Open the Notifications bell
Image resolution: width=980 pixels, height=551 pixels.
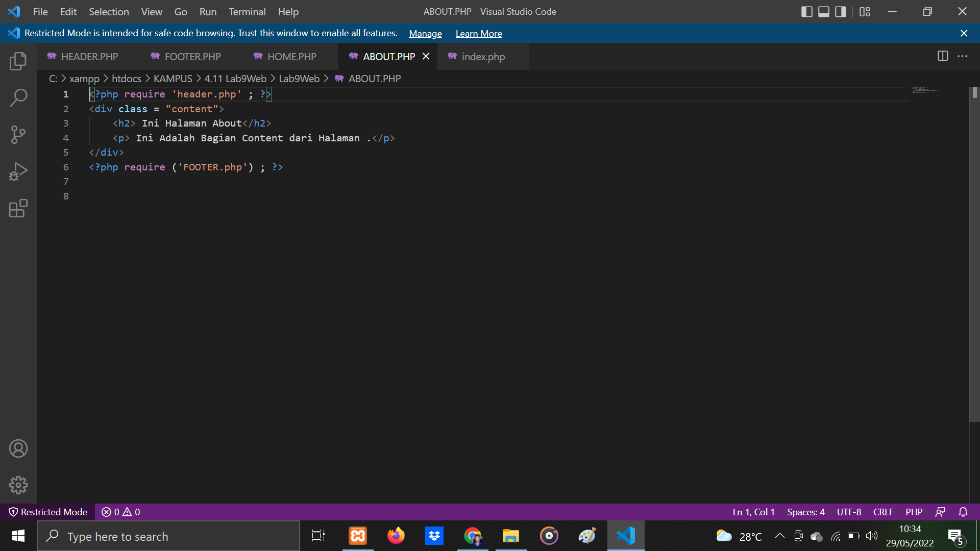[964, 512]
